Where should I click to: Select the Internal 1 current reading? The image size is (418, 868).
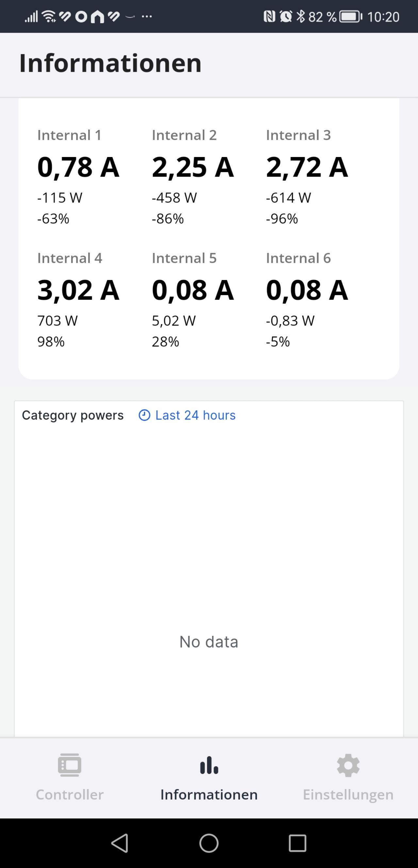tap(78, 167)
